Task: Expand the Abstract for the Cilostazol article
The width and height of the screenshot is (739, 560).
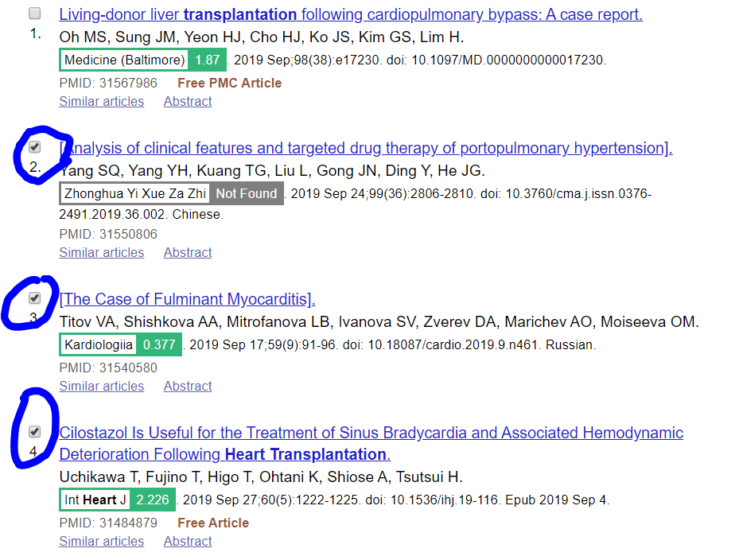Action: click(187, 541)
